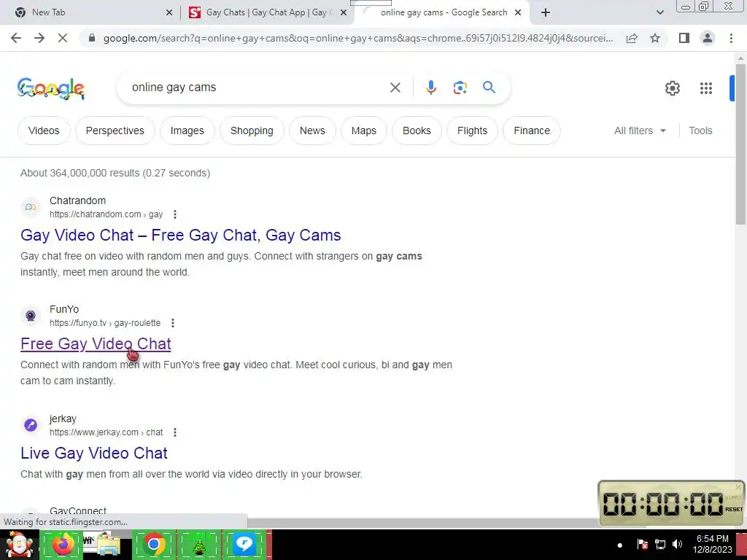Bookmark this page with the star icon
The width and height of the screenshot is (747, 560).
click(x=655, y=38)
